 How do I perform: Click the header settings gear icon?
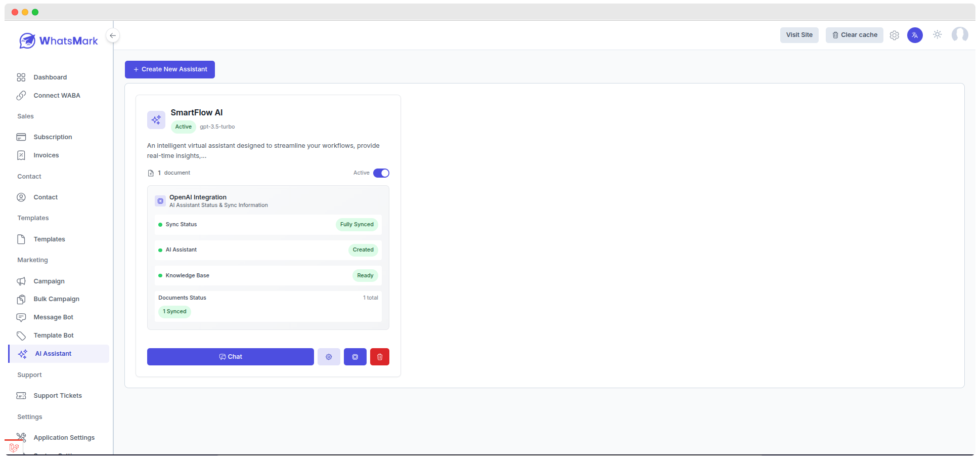(895, 35)
